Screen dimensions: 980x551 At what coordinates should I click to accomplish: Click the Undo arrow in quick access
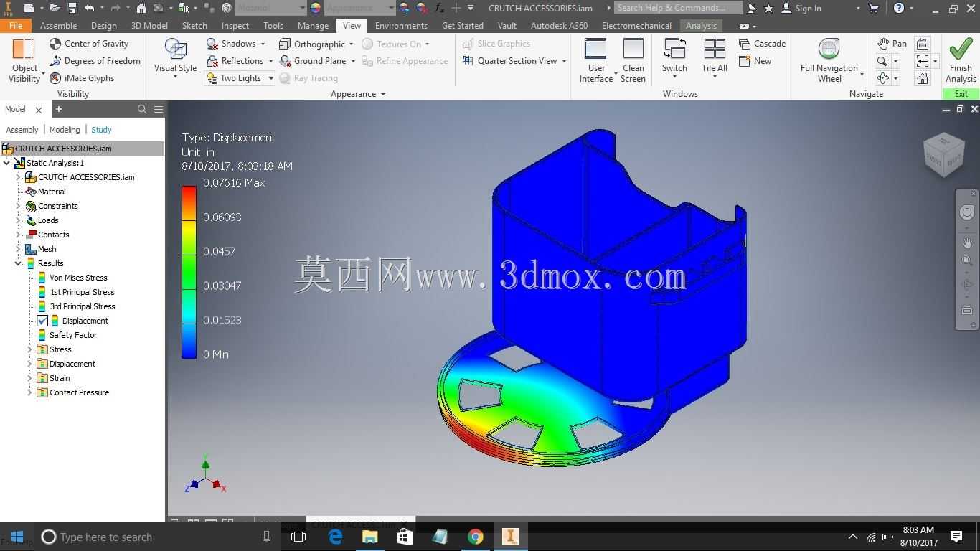click(89, 8)
